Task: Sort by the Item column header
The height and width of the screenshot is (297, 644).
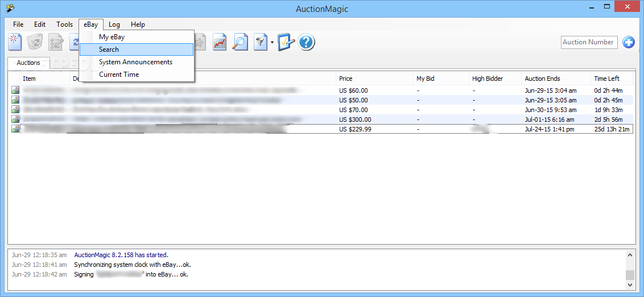Action: [x=44, y=79]
